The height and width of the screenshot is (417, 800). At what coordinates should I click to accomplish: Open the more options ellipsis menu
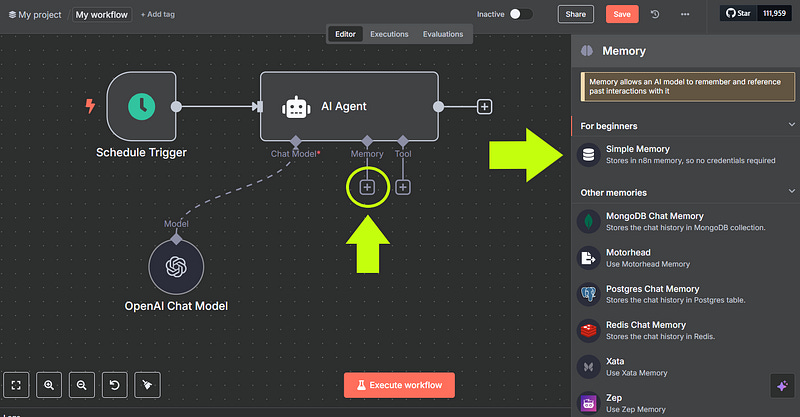coord(685,14)
